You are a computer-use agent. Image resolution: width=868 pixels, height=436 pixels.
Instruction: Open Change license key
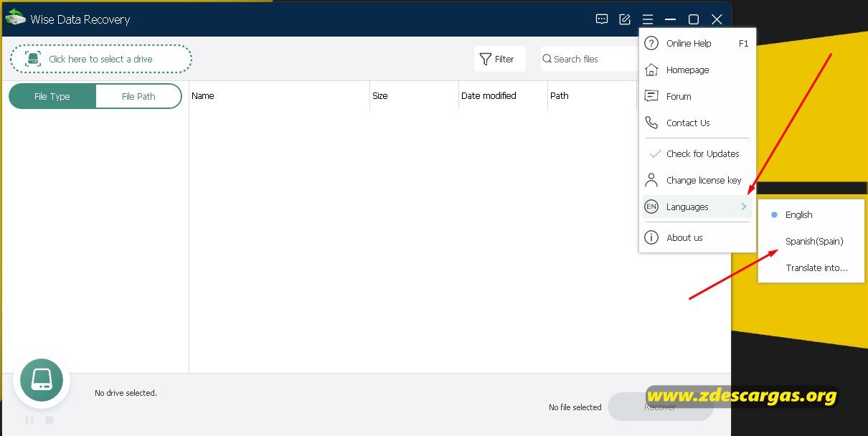(697, 180)
